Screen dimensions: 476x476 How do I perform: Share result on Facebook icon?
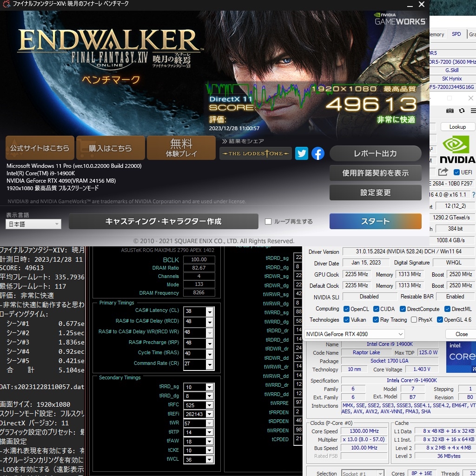click(x=318, y=153)
